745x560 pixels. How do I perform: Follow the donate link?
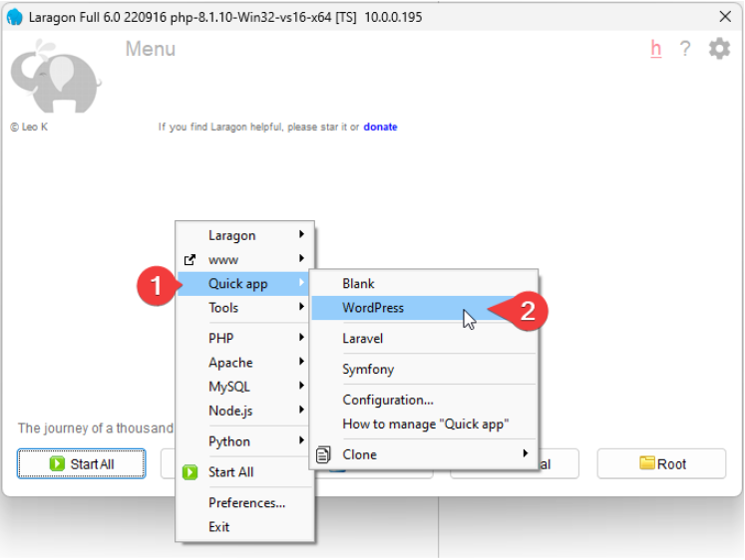380,127
